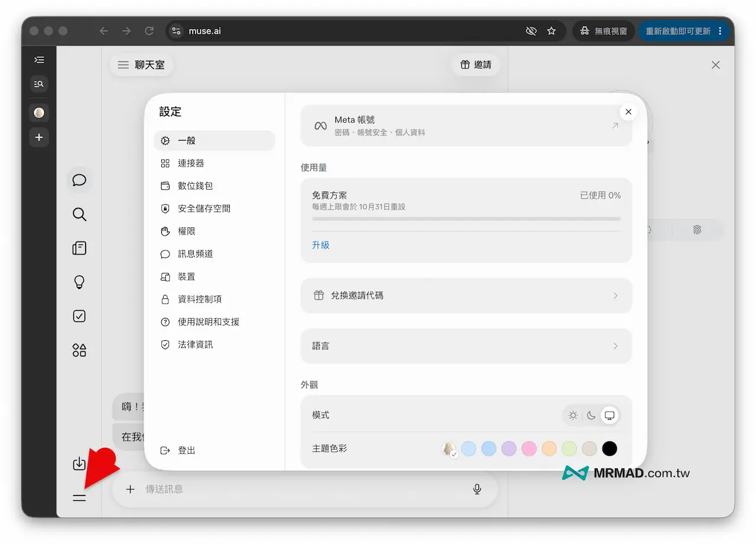Set 模式 to the monitor system mode

coord(610,415)
